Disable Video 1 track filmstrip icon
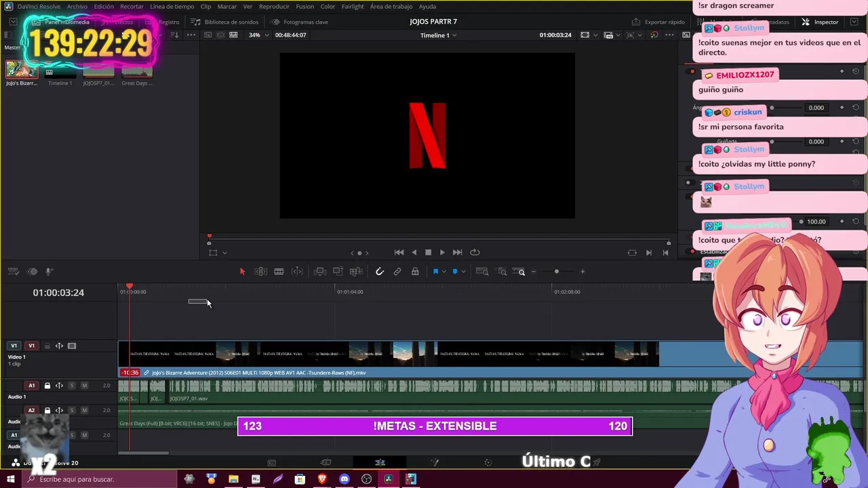868x488 pixels. 72,346
